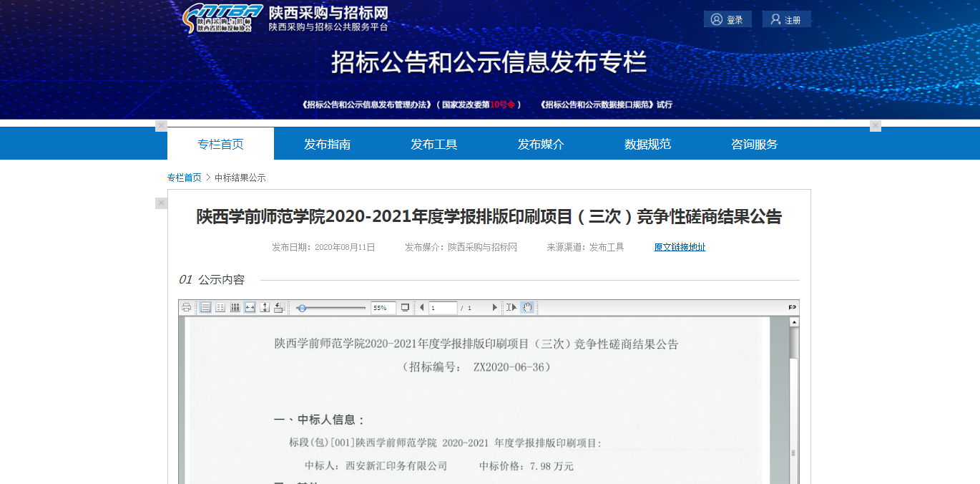Show thumbnail grid view of pages
Viewport: 980px width, 484px height.
tap(235, 308)
